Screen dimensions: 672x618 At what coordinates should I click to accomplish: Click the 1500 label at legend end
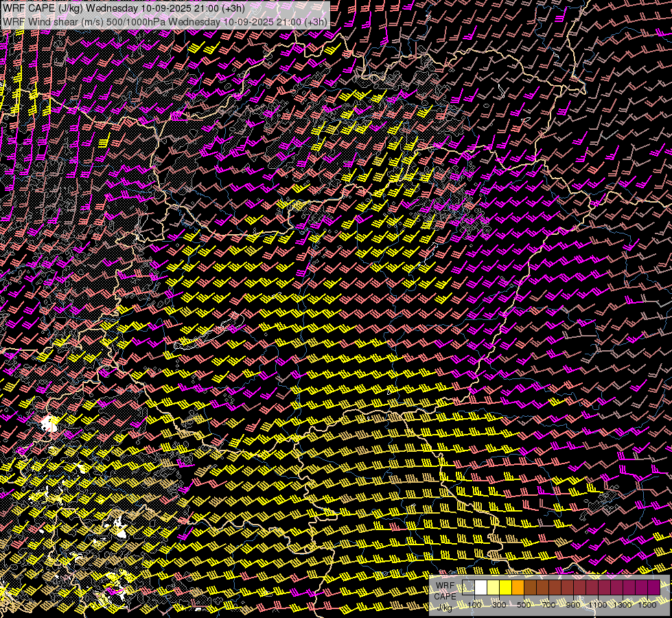[647, 604]
